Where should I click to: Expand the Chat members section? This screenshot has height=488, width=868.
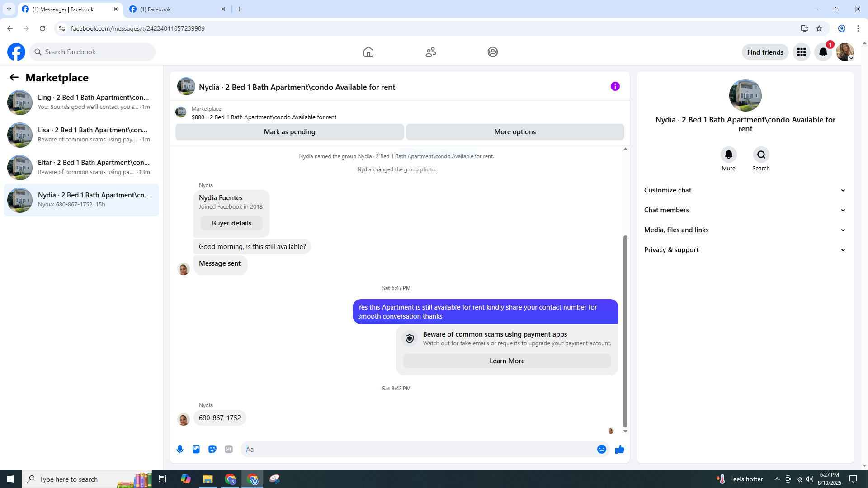pyautogui.click(x=745, y=210)
